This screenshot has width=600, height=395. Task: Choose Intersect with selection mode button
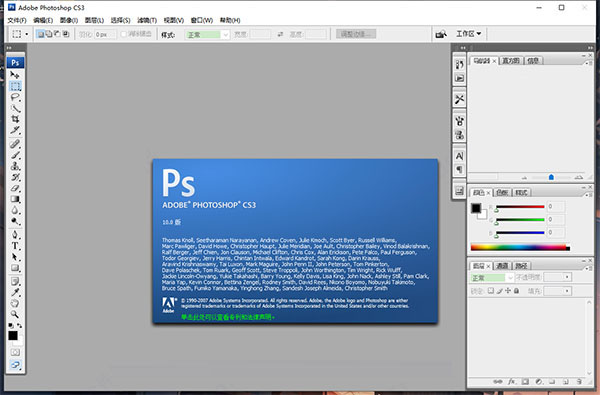pos(66,34)
